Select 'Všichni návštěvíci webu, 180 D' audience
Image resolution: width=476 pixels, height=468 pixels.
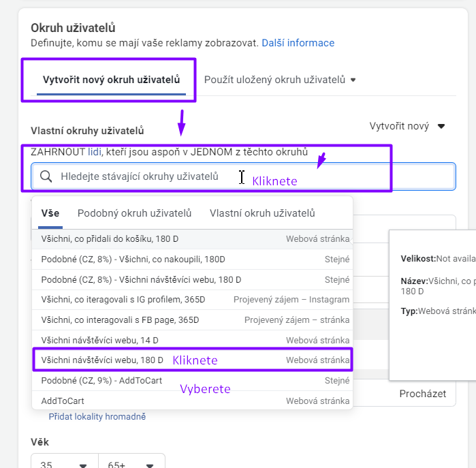(x=193, y=360)
